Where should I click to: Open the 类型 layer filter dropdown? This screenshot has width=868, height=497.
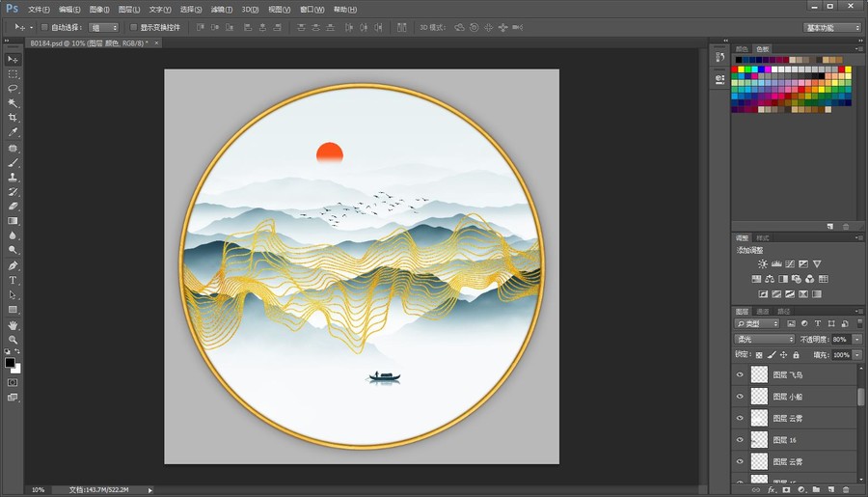coord(757,323)
